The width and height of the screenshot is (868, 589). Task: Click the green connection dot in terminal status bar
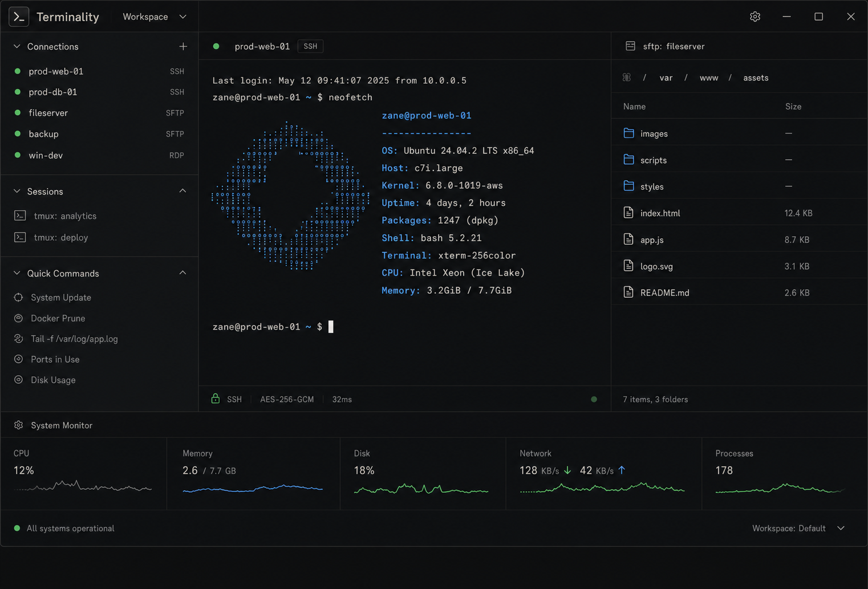coord(594,399)
